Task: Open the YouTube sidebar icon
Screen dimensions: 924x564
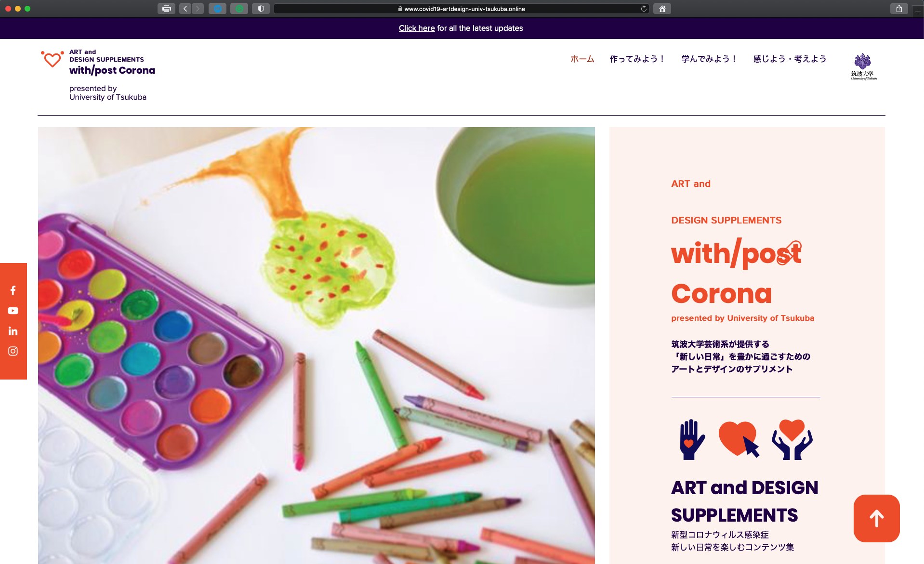Action: (x=13, y=311)
